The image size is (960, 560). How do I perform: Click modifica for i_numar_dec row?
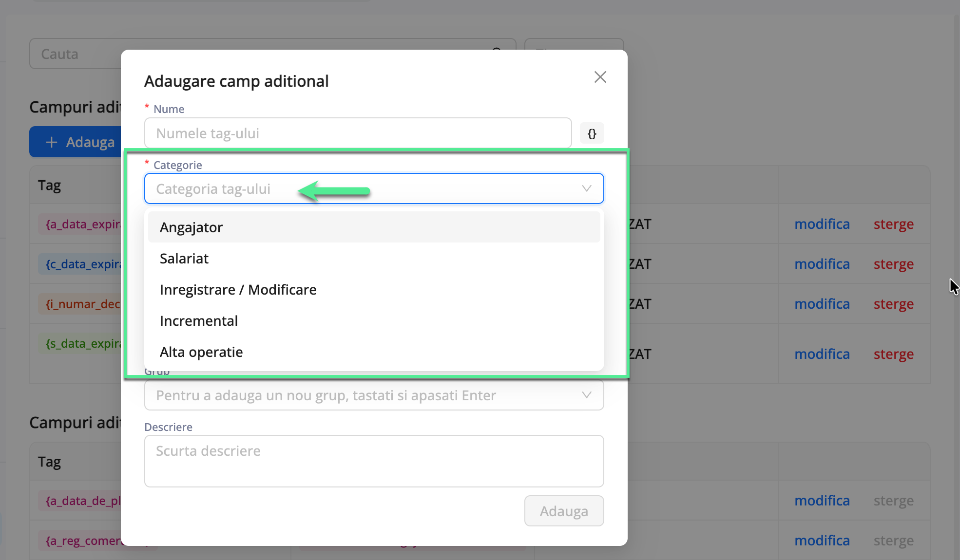pos(822,304)
